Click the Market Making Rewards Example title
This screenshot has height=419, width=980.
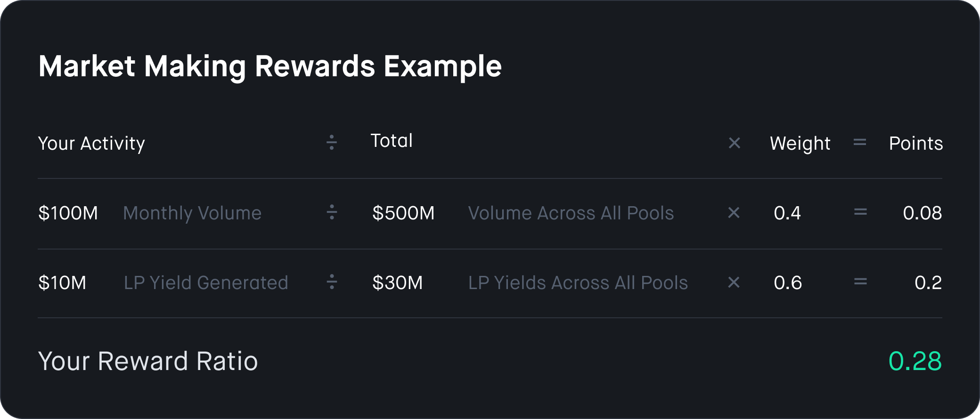tap(270, 66)
